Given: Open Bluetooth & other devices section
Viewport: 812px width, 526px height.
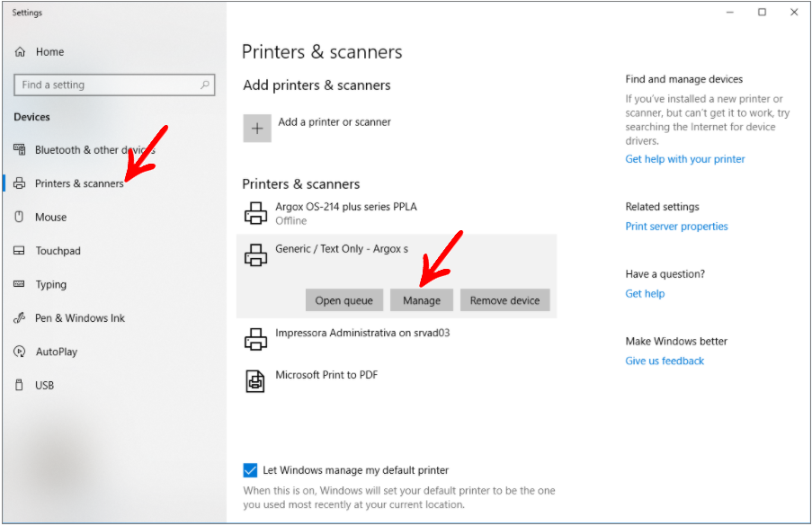Looking at the screenshot, I should (x=95, y=149).
